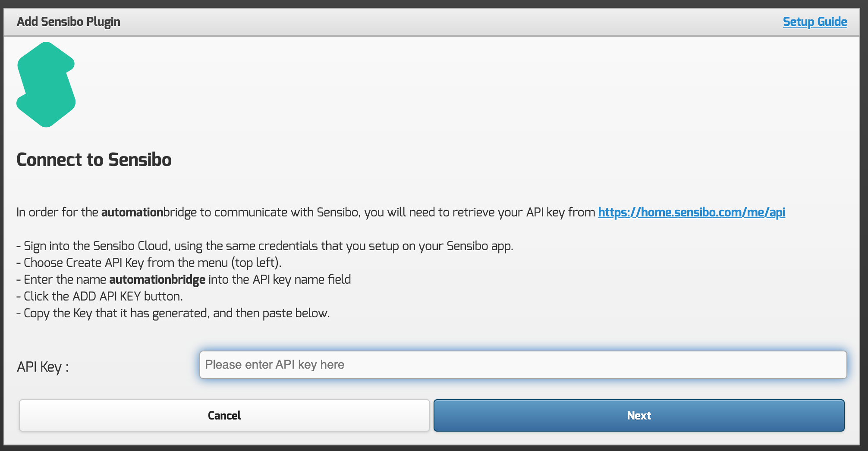This screenshot has height=451, width=868.
Task: Click the bold "automationbridge" name in instructions
Action: pos(157,279)
